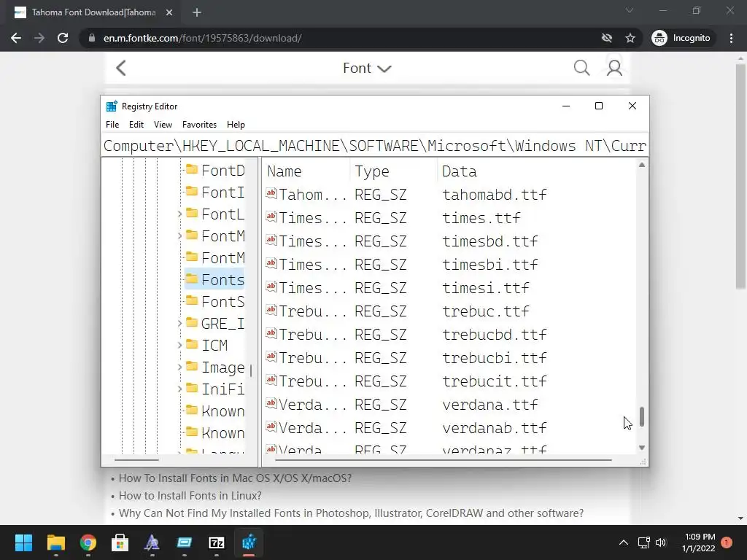Open File Explorer from the taskbar
The height and width of the screenshot is (560, 747).
pos(55,542)
